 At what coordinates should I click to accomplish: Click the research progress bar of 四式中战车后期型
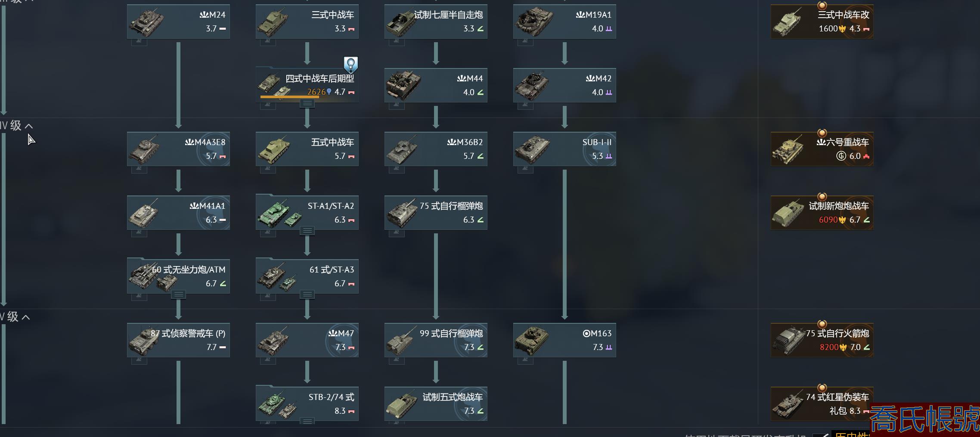coord(290,97)
